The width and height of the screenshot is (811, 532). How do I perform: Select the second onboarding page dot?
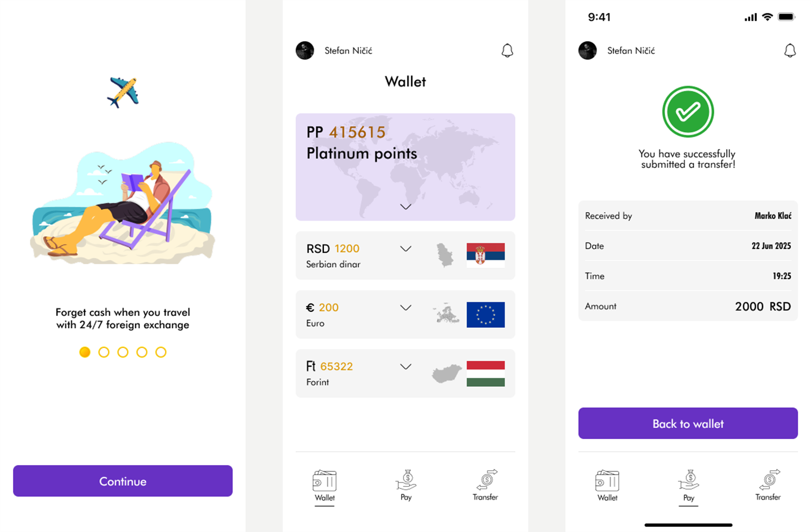point(104,352)
